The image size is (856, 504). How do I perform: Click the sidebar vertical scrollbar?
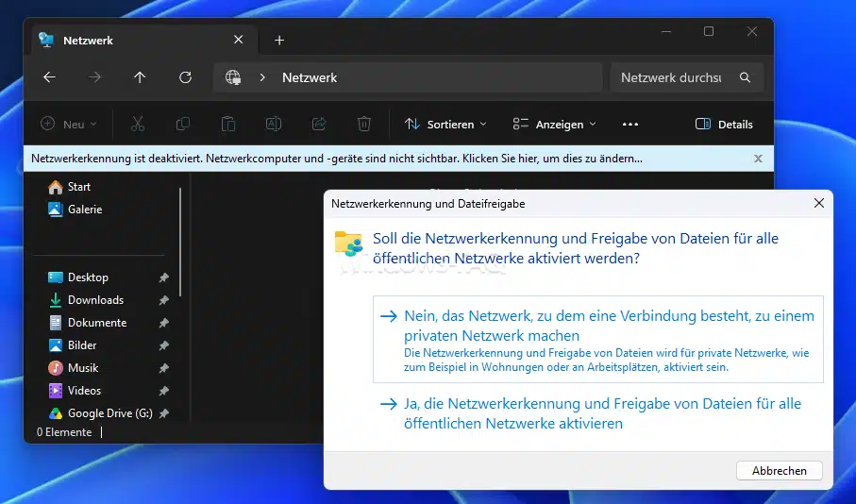pos(180,243)
